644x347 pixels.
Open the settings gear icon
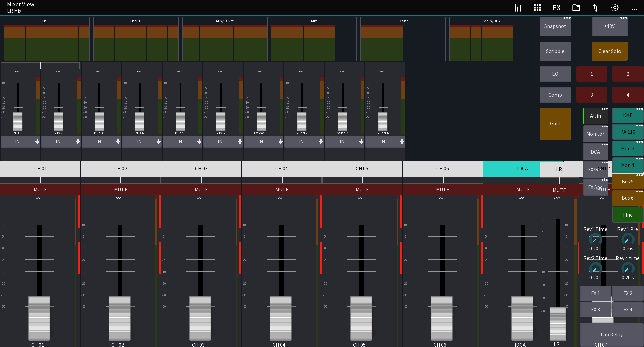point(615,7)
